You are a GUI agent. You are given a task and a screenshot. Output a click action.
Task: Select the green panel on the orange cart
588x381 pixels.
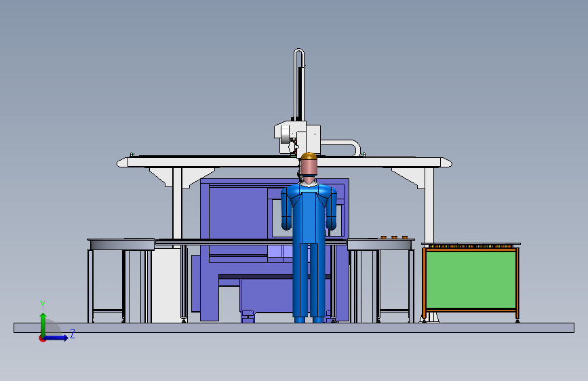tap(471, 280)
